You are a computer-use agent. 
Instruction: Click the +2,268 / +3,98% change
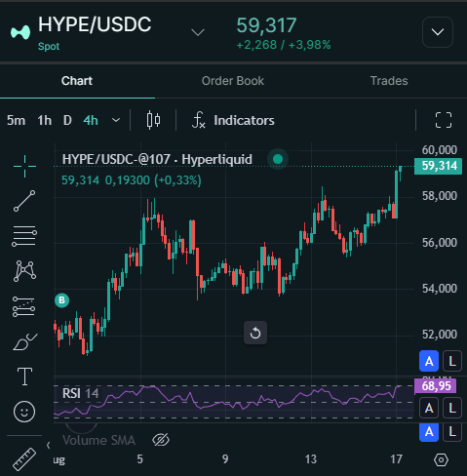click(x=284, y=45)
